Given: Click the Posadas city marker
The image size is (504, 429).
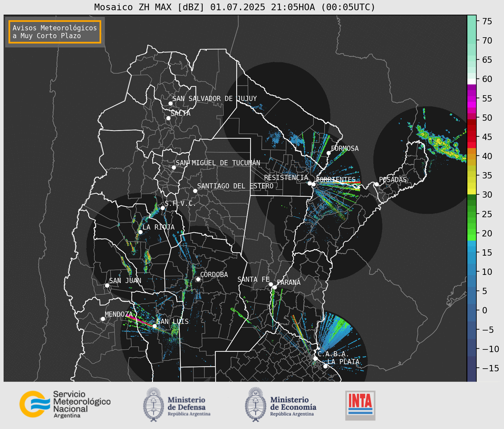Looking at the screenshot, I should coord(377,184).
